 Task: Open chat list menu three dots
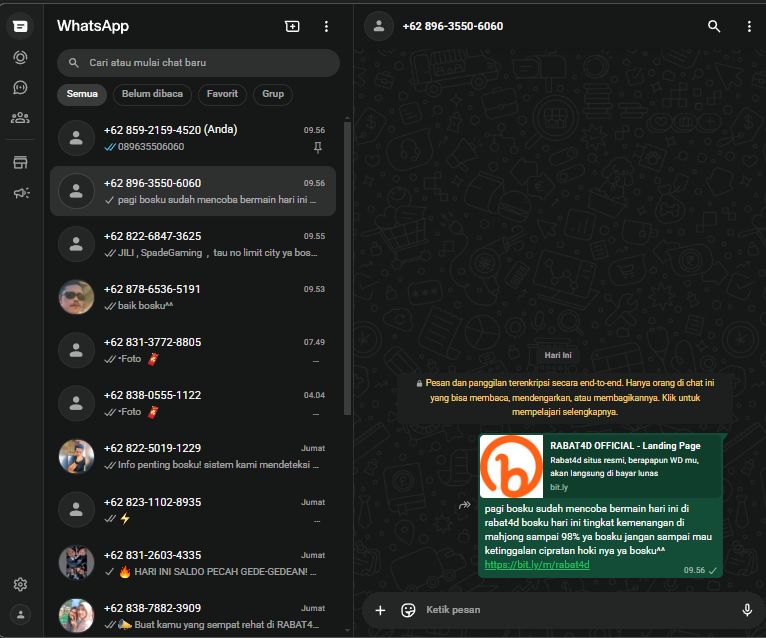tap(326, 26)
